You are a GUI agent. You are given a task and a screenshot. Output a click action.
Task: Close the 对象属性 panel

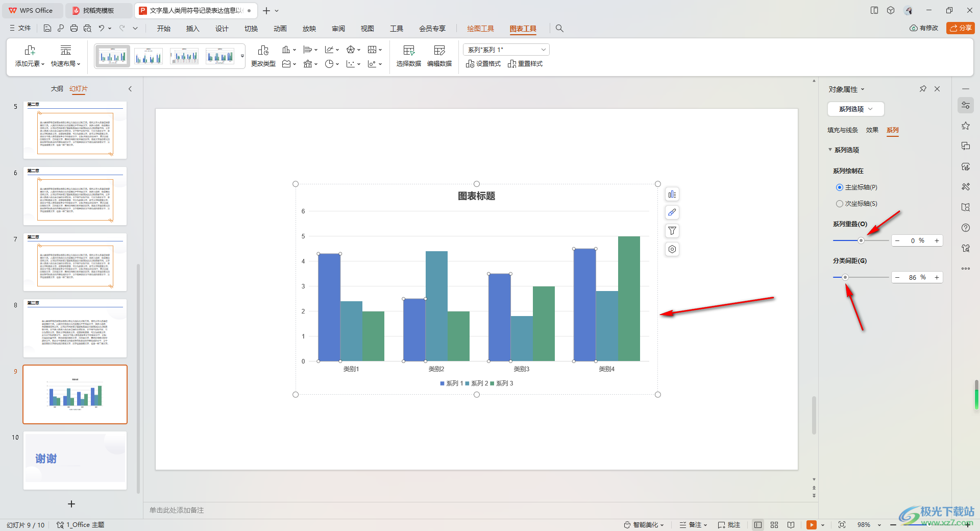pos(937,89)
